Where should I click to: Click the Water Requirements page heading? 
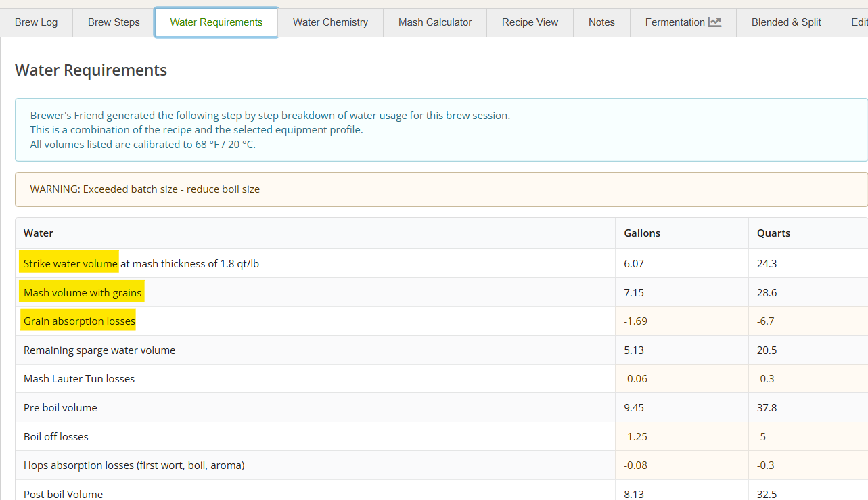[91, 70]
